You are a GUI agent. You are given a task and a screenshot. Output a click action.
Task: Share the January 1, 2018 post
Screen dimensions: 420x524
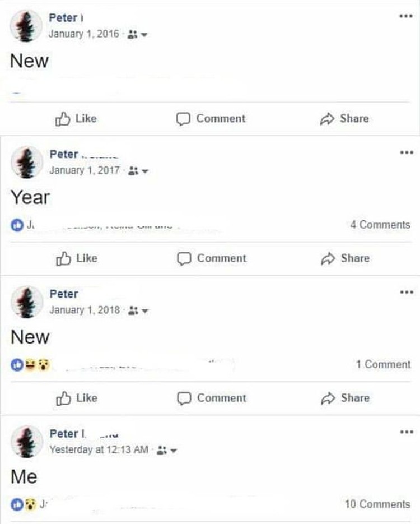pyautogui.click(x=345, y=398)
